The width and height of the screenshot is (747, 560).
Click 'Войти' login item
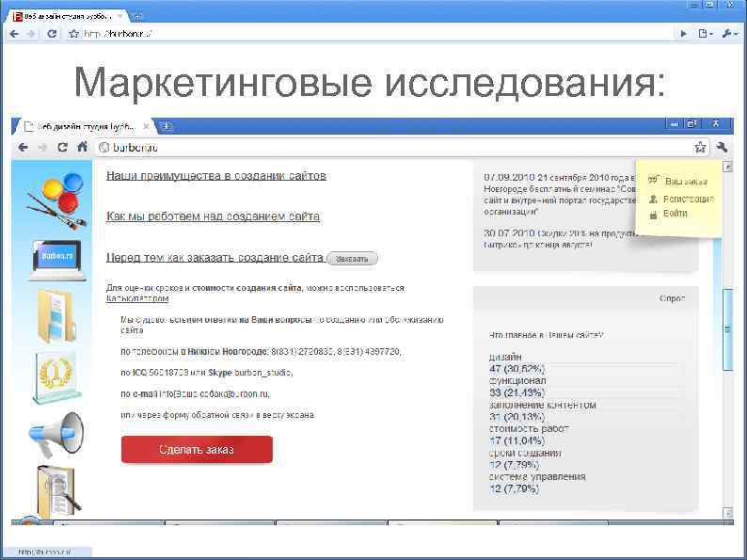[x=675, y=214]
